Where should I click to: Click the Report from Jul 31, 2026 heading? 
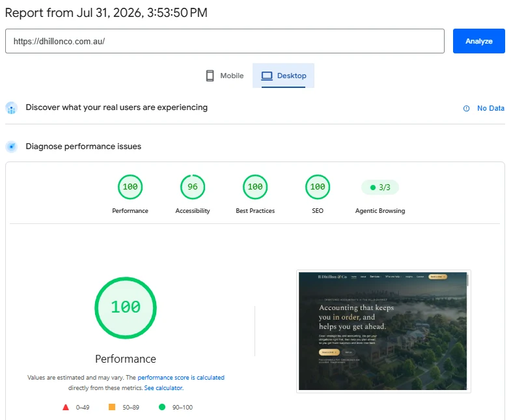pos(106,13)
